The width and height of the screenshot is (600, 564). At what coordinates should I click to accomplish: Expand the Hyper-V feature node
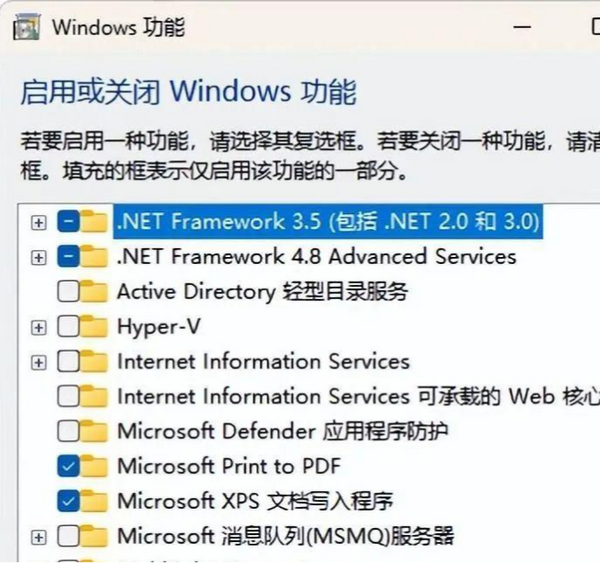[x=39, y=328]
